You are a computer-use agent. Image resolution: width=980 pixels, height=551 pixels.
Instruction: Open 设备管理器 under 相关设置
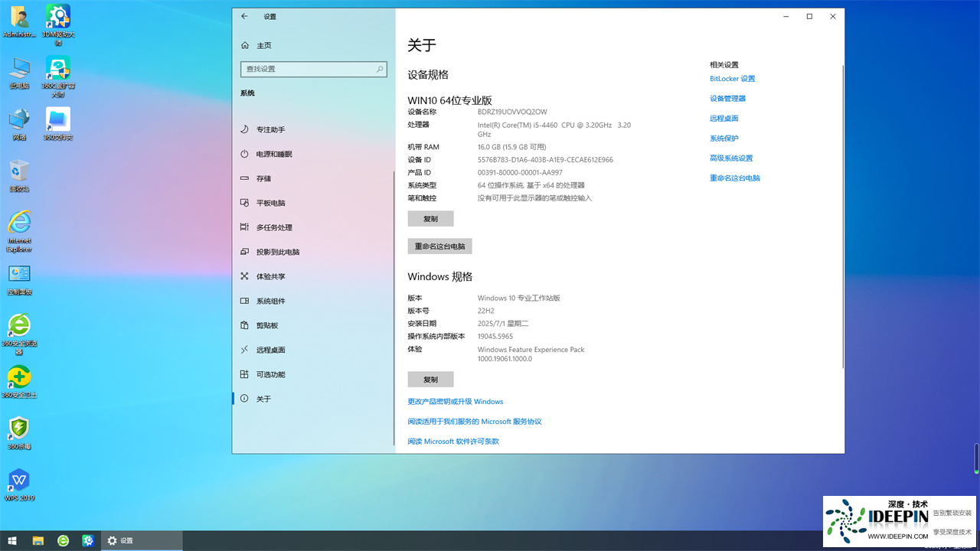coord(727,98)
